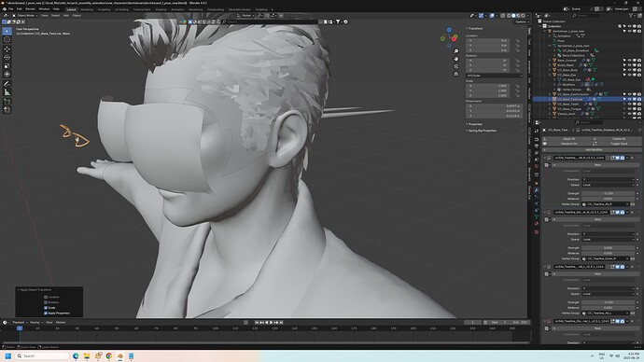The height and width of the screenshot is (362, 644).
Task: Open the XYZ Euler rotation mode dropdown
Action: 495,76
